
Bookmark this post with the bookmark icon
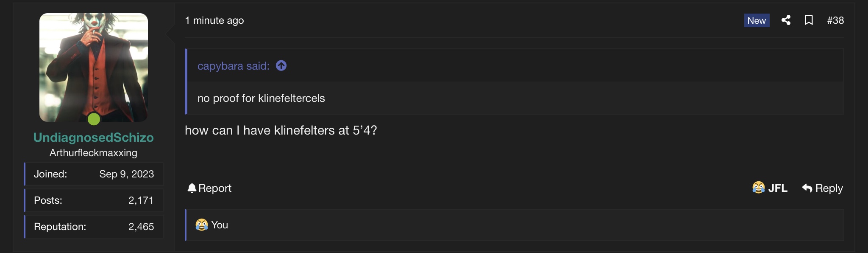coord(809,20)
